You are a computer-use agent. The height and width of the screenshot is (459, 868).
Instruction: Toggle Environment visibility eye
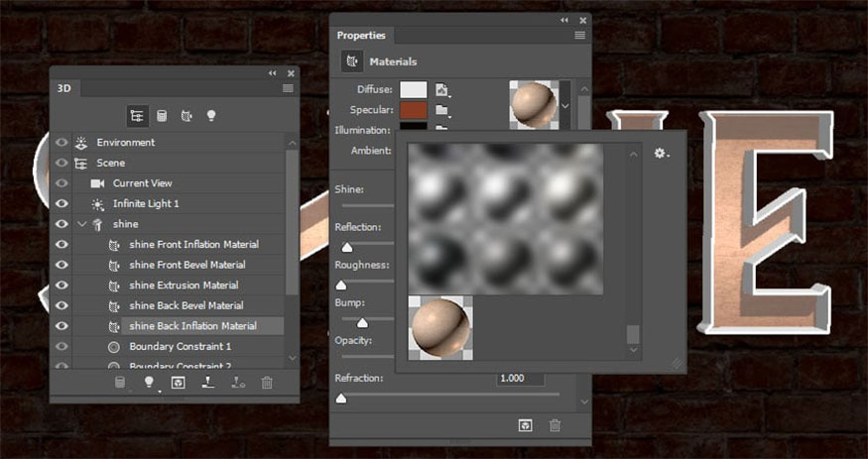(x=62, y=142)
